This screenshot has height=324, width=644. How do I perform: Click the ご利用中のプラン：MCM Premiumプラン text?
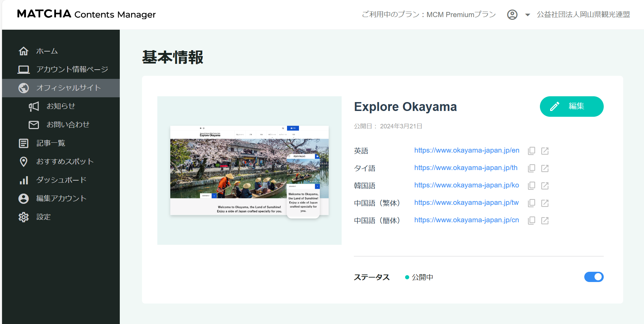tap(429, 15)
